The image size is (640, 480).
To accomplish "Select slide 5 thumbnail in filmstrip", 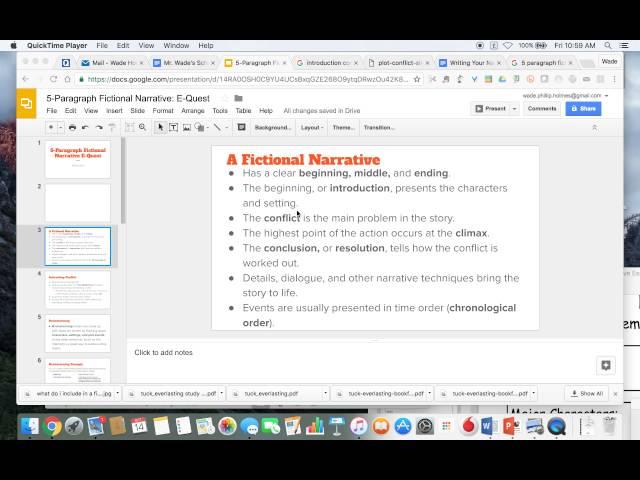I will pos(78,333).
